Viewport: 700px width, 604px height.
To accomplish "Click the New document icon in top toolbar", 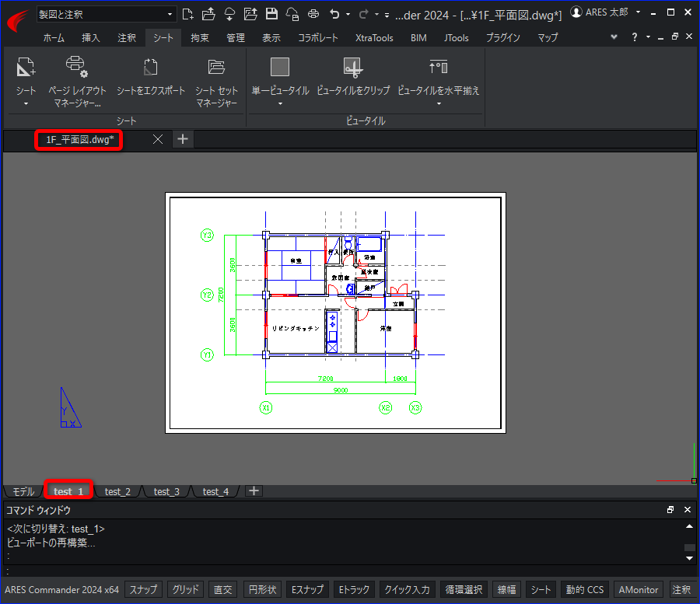I will (187, 14).
